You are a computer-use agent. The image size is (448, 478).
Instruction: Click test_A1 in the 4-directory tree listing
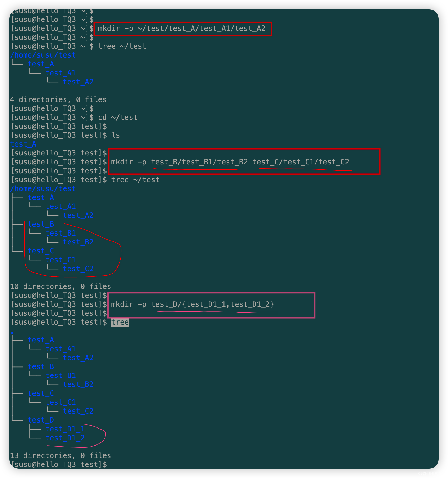pos(60,73)
